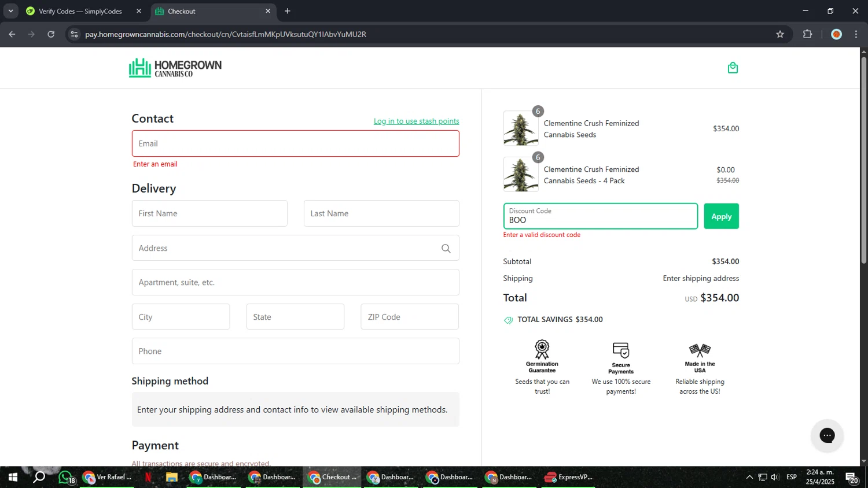Open the Windows Start menu
Screen dimensions: 868x488
click(x=13, y=477)
